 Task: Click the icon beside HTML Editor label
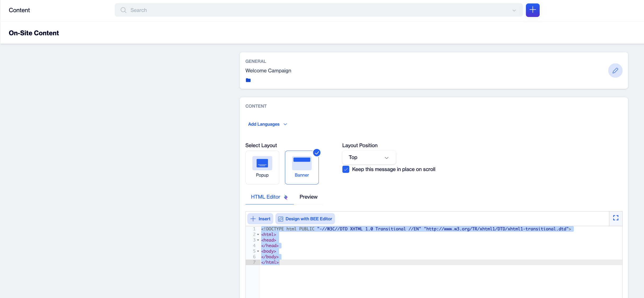tap(286, 197)
